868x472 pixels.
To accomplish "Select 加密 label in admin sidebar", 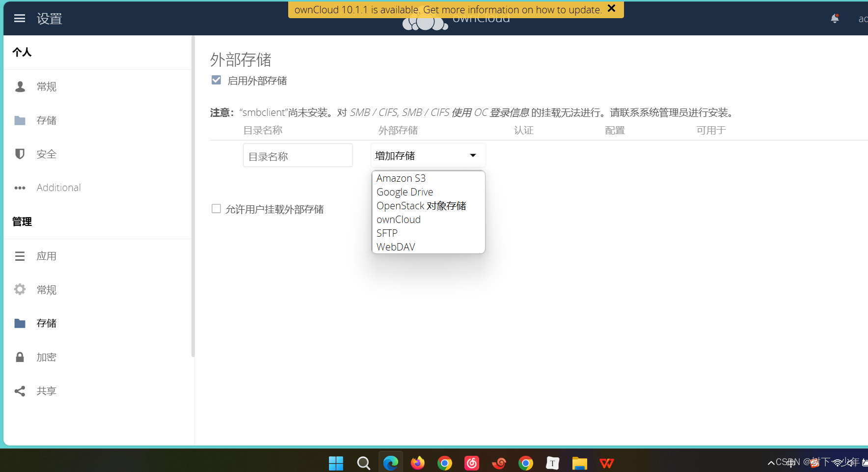I will click(x=47, y=357).
